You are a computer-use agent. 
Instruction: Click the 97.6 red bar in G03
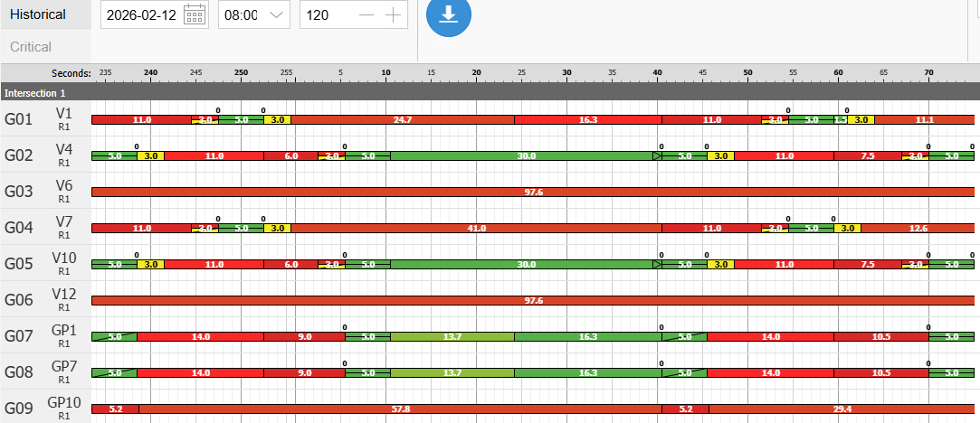pos(534,193)
